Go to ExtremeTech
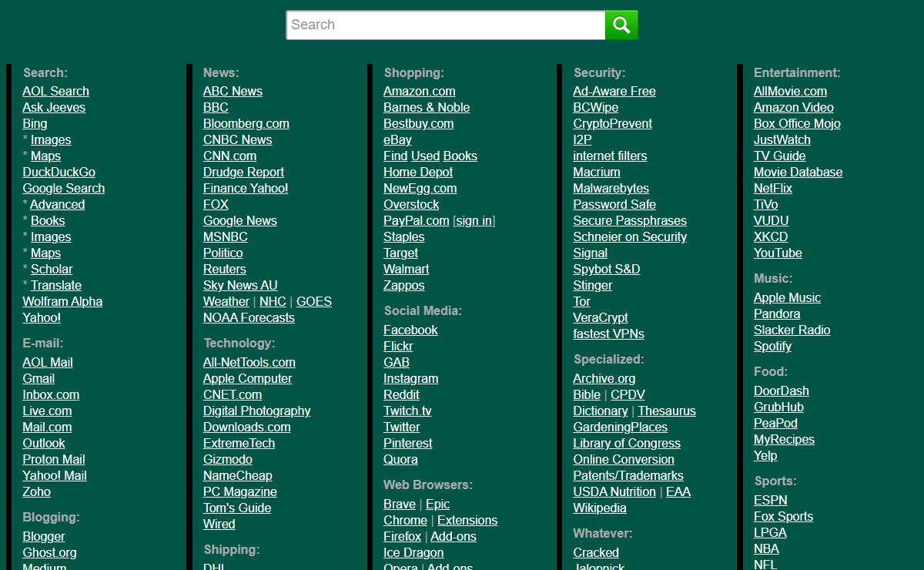The image size is (924, 570). pyautogui.click(x=239, y=443)
